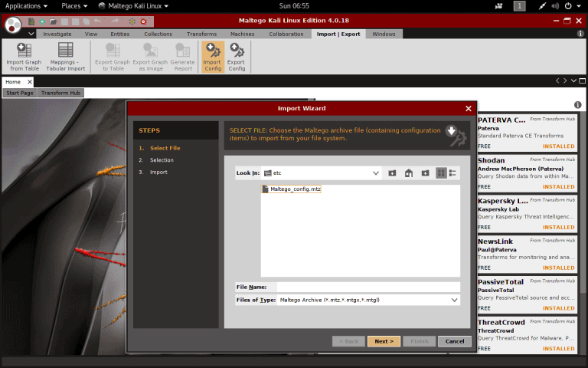The width and height of the screenshot is (588, 368).
Task: Click the undo arrow in quick toolbar
Action: [x=97, y=21]
